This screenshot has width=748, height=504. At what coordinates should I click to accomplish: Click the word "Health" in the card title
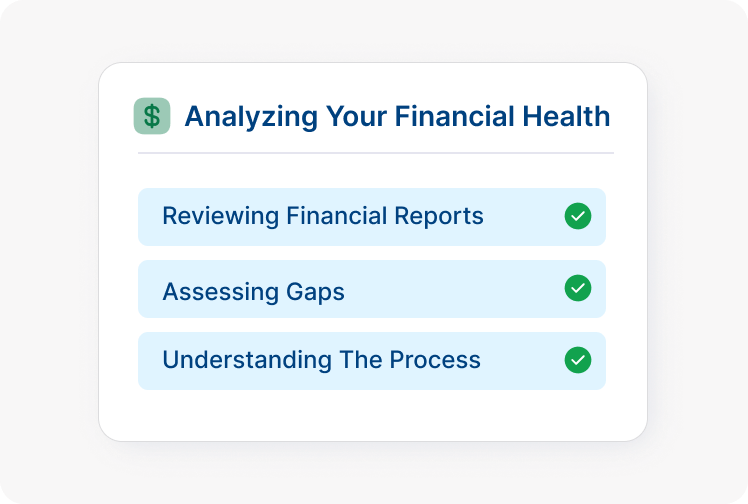(566, 116)
